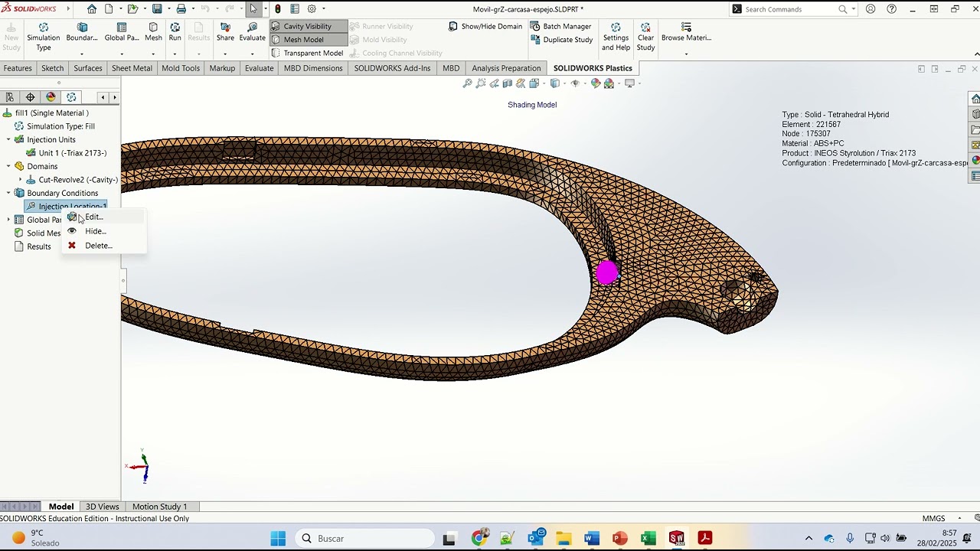Image resolution: width=980 pixels, height=551 pixels.
Task: Click the Save icon
Action: pos(157,9)
